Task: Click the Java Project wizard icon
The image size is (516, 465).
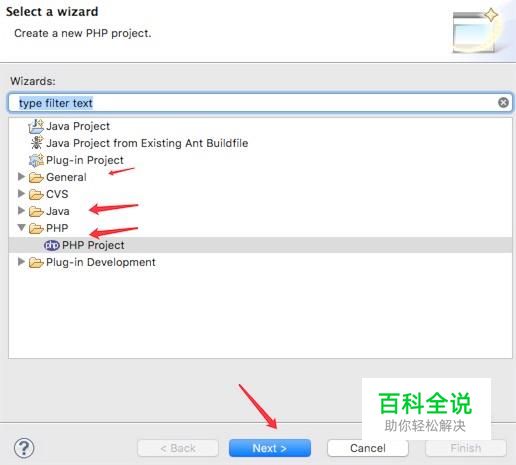Action: [36, 126]
